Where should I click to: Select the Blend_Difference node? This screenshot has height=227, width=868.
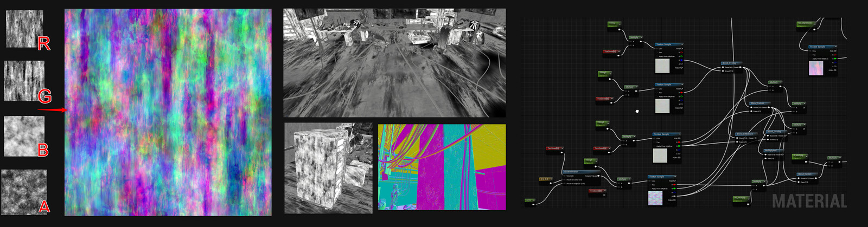click(x=746, y=137)
